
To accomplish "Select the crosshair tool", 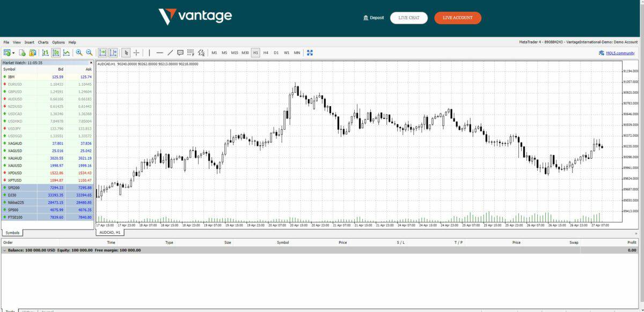I will tap(136, 52).
